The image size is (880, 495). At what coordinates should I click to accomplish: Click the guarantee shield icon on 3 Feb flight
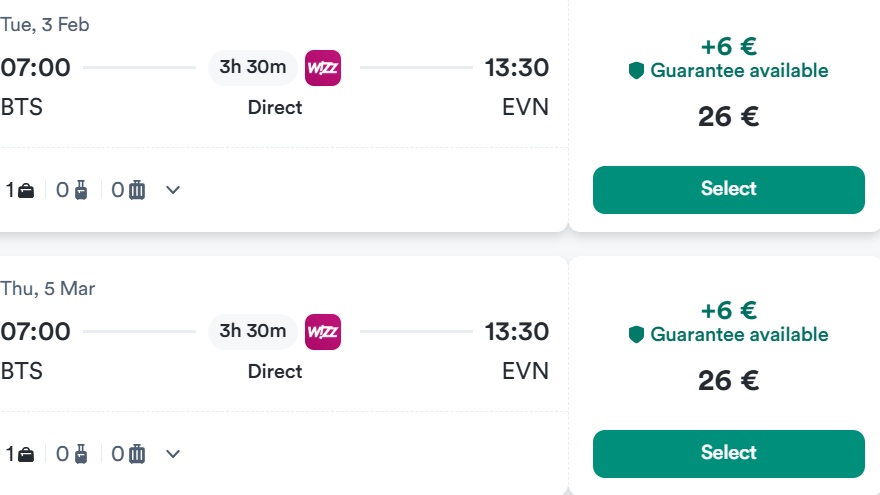click(636, 71)
